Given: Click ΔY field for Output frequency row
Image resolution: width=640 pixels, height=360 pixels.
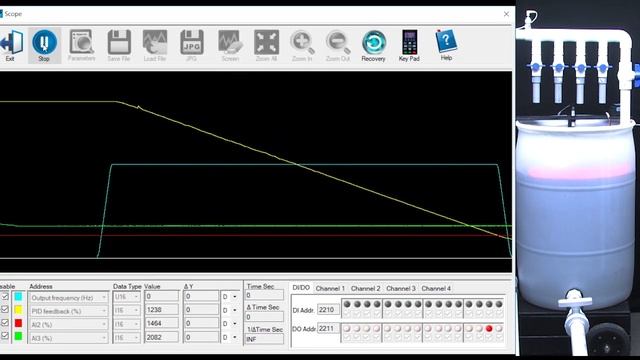Looking at the screenshot, I should pyautogui.click(x=201, y=296).
